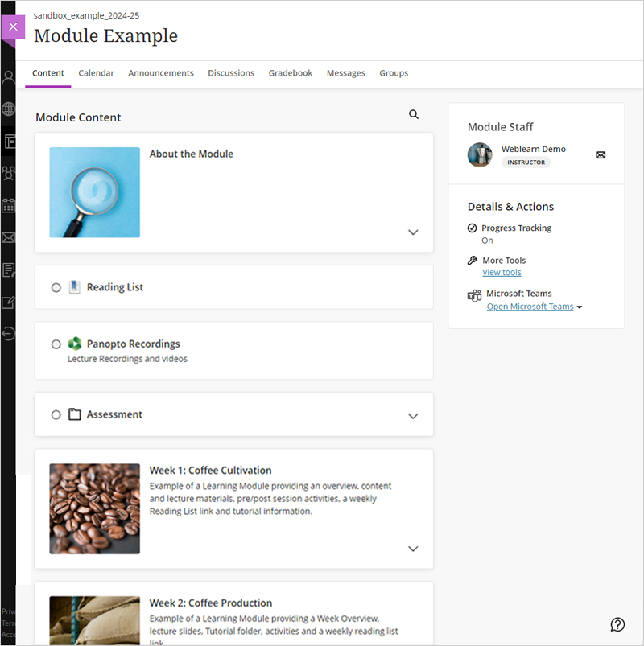Open calendar icon in left sidebar
Viewport: 644px width, 646px height.
tap(8, 205)
